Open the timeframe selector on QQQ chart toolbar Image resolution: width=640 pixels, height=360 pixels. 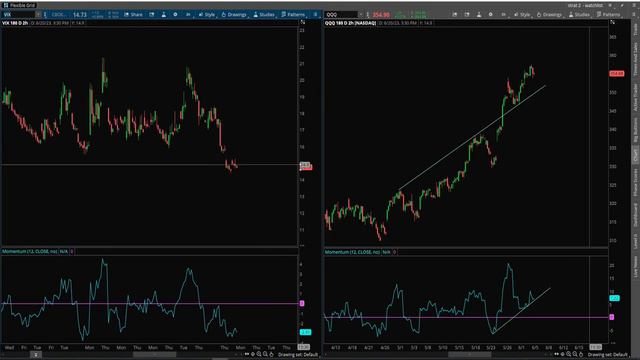(x=504, y=15)
